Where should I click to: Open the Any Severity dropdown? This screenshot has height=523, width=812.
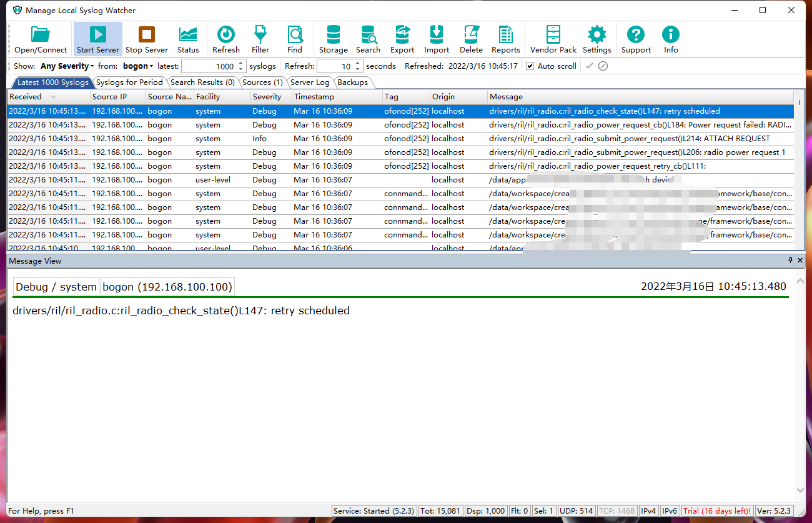[x=66, y=66]
